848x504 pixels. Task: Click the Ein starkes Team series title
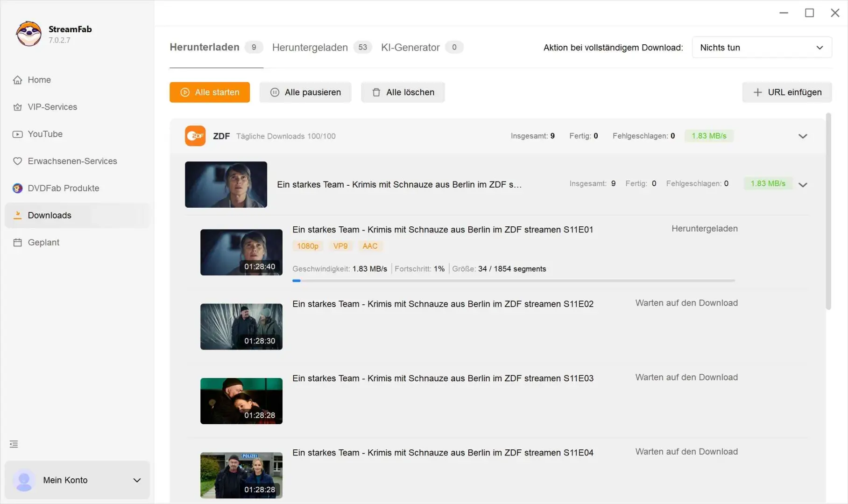coord(399,184)
